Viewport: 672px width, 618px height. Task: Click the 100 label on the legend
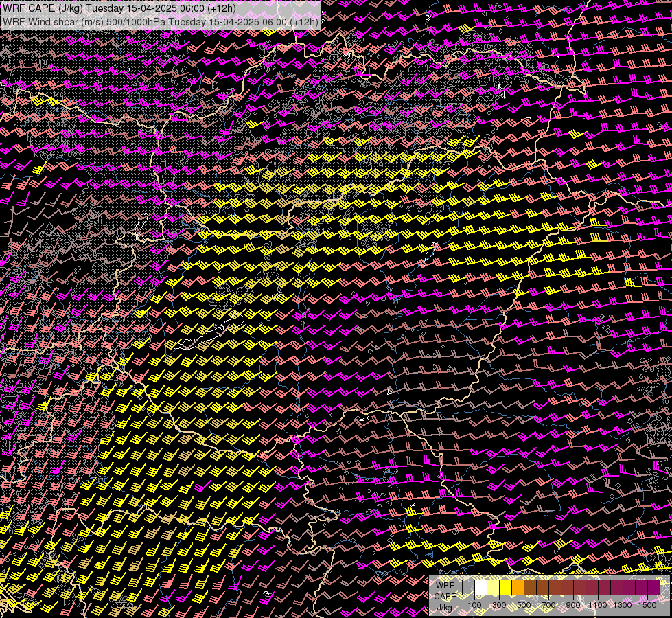click(474, 605)
